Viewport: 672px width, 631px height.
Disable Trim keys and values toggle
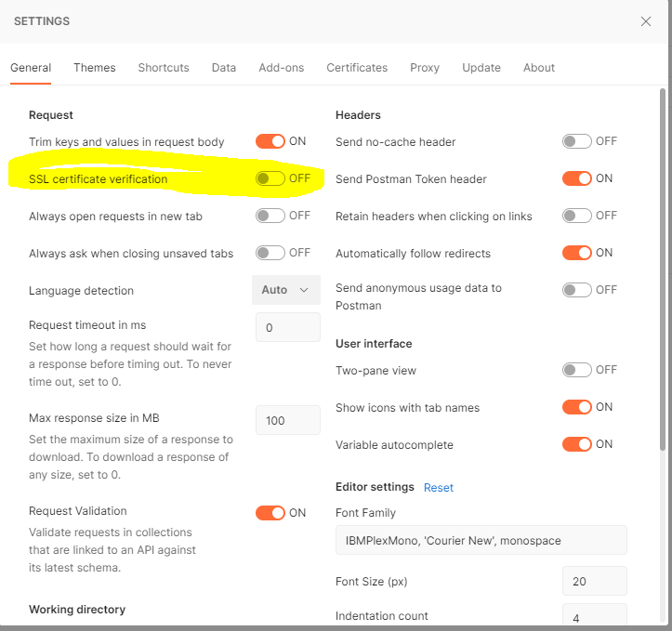(270, 141)
